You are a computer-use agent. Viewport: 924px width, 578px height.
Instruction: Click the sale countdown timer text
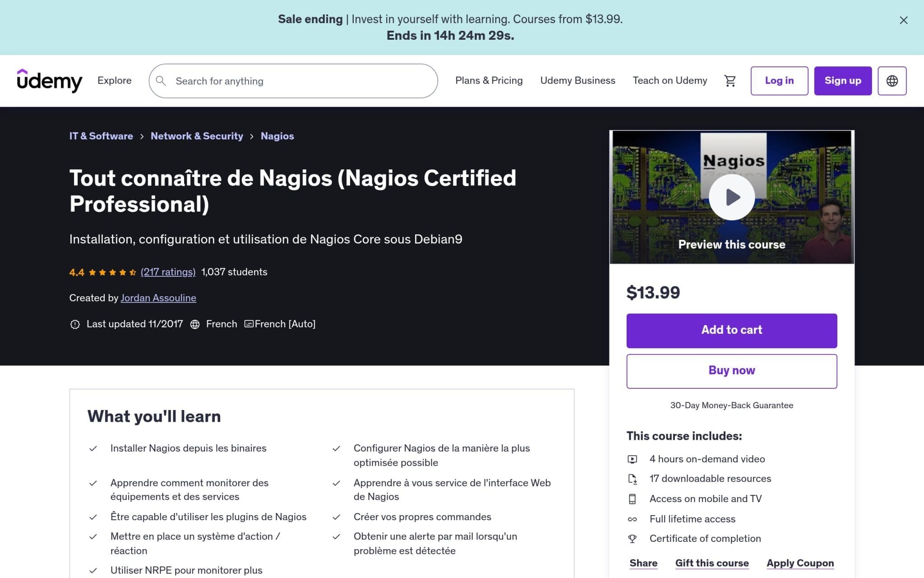pos(450,35)
